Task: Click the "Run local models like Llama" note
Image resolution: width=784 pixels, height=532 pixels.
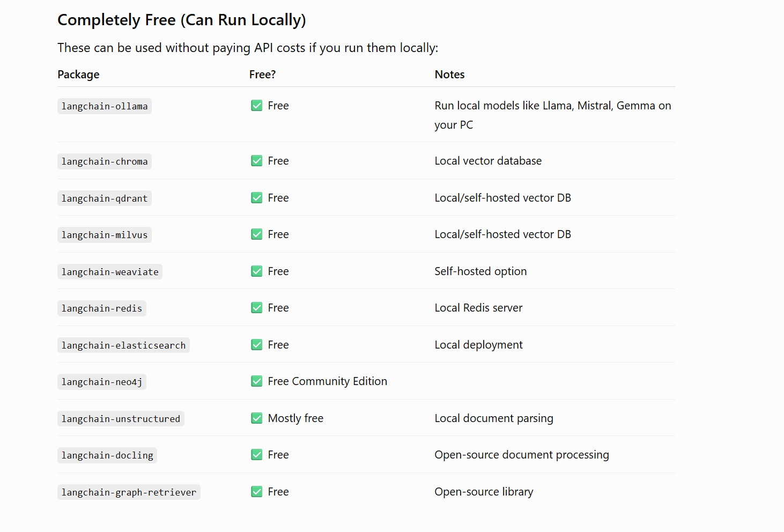Action: [x=553, y=115]
